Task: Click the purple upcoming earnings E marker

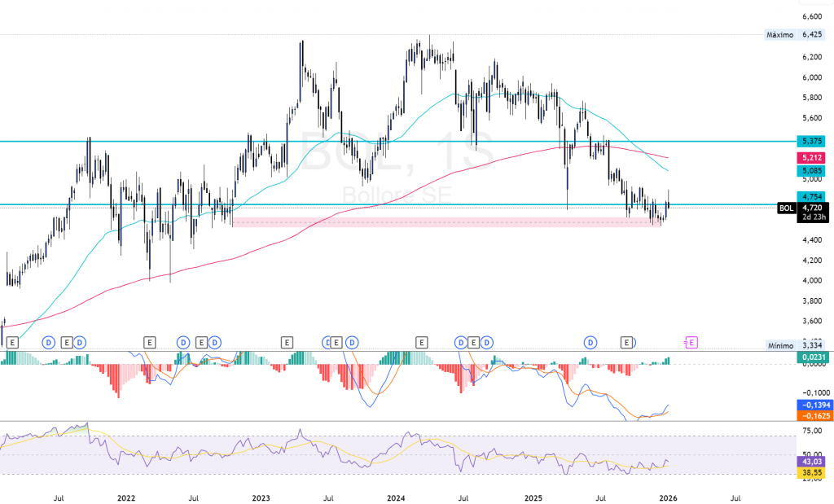Action: pyautogui.click(x=691, y=343)
